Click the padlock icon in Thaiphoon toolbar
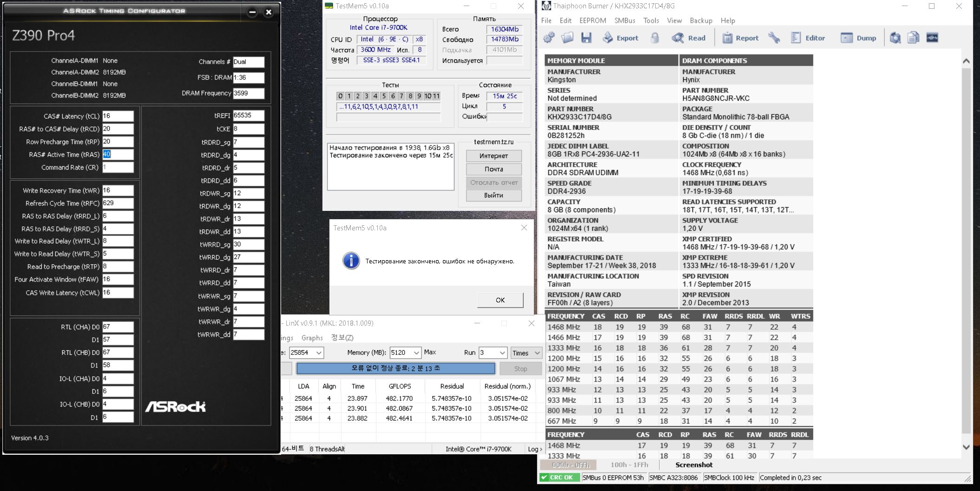 coord(655,38)
